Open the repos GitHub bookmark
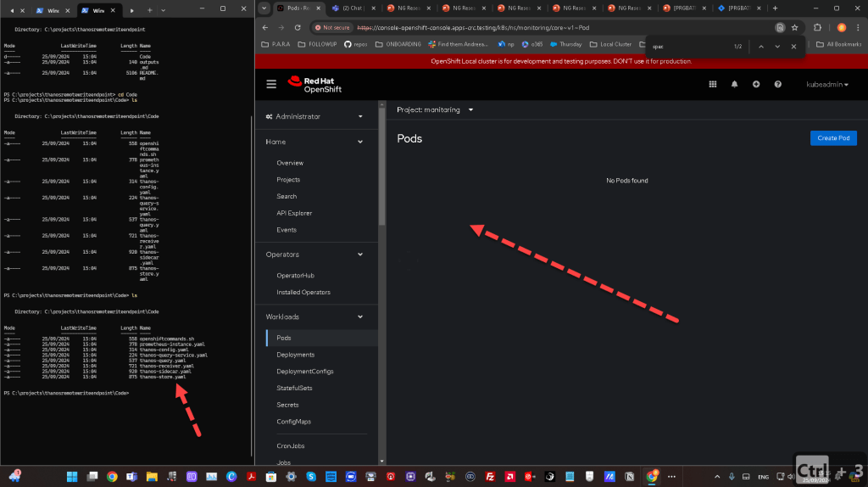This screenshot has height=487, width=868. pyautogui.click(x=355, y=44)
